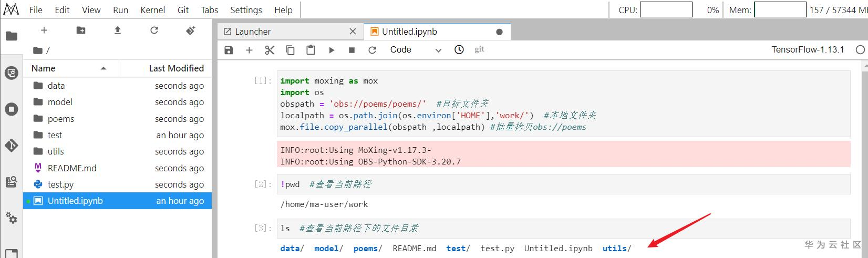Viewport: 868px width, 258px height.
Task: Sort files by the Name column header
Action: tap(68, 68)
